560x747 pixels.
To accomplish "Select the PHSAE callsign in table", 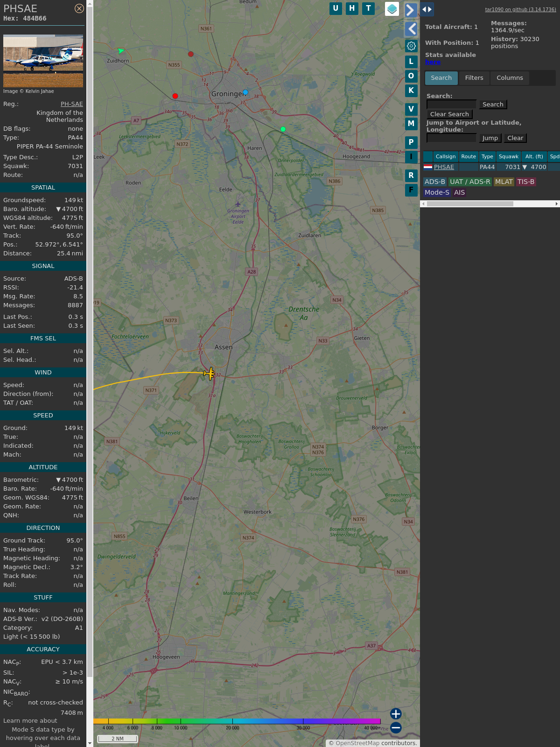I will (x=444, y=167).
